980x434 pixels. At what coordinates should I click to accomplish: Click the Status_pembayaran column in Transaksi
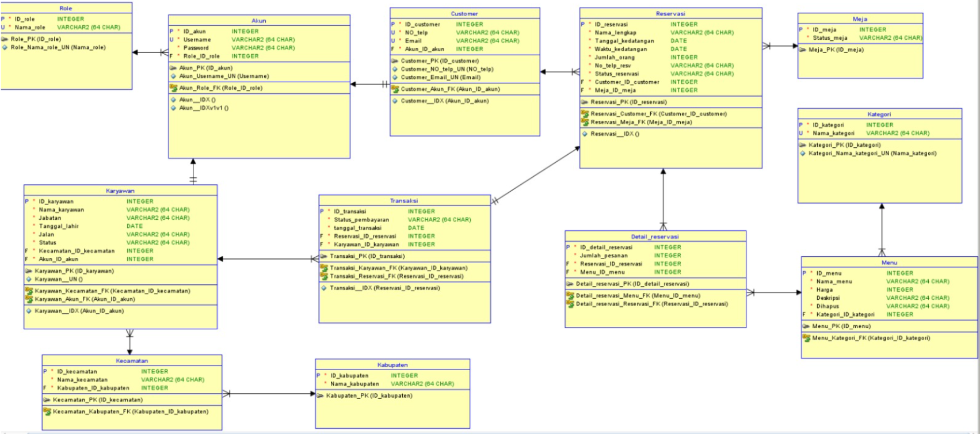tap(361, 220)
